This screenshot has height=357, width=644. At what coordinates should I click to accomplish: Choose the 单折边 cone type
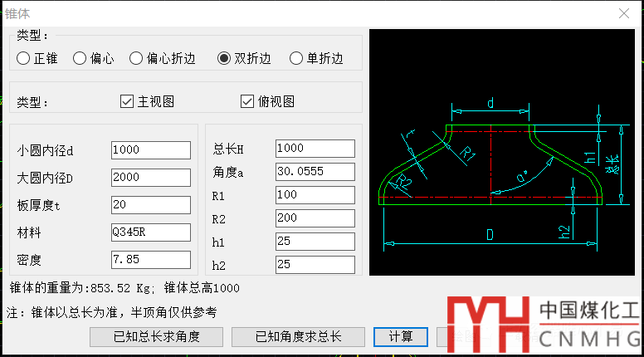coord(296,59)
